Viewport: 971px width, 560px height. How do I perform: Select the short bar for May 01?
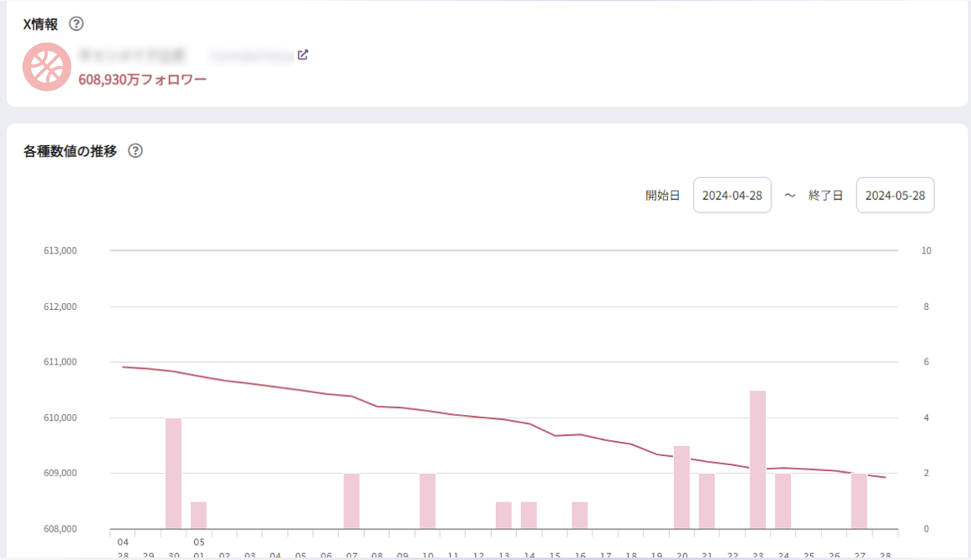point(199,515)
